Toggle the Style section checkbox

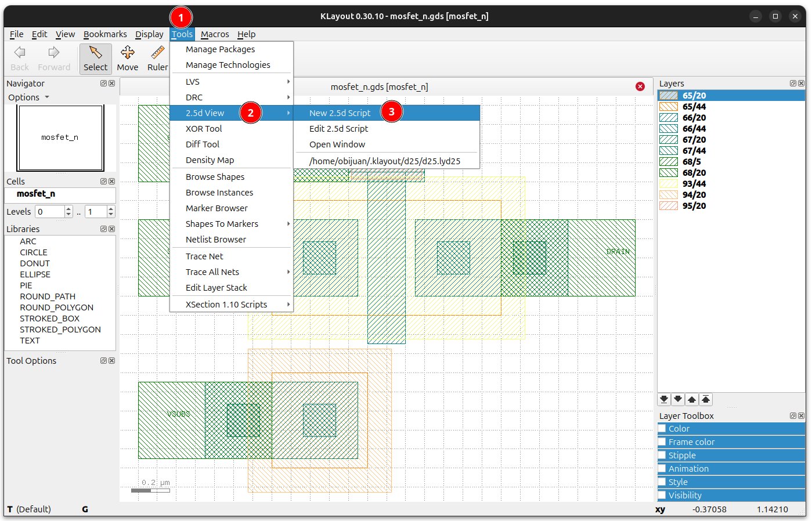[662, 482]
